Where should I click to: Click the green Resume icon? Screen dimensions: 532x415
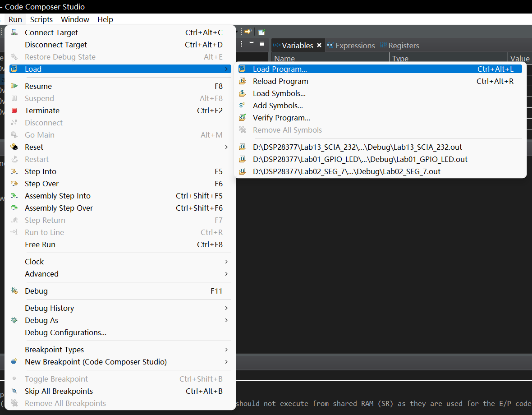pos(14,86)
